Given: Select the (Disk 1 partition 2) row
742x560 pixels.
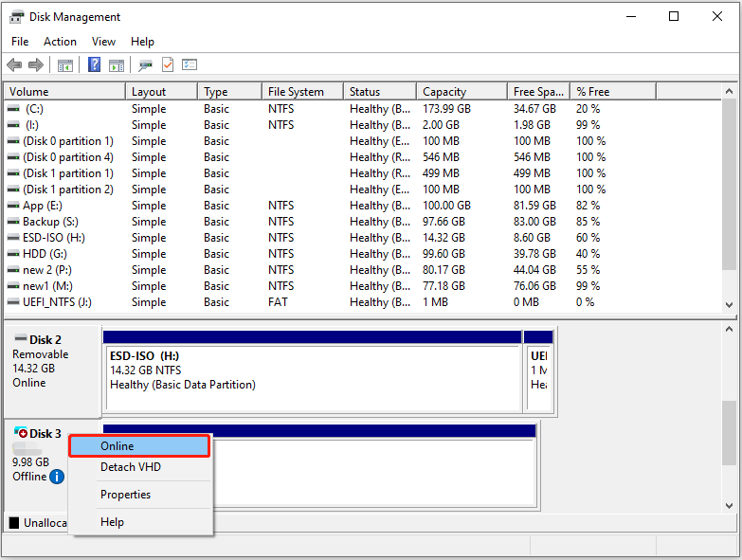Looking at the screenshot, I should pos(363,190).
